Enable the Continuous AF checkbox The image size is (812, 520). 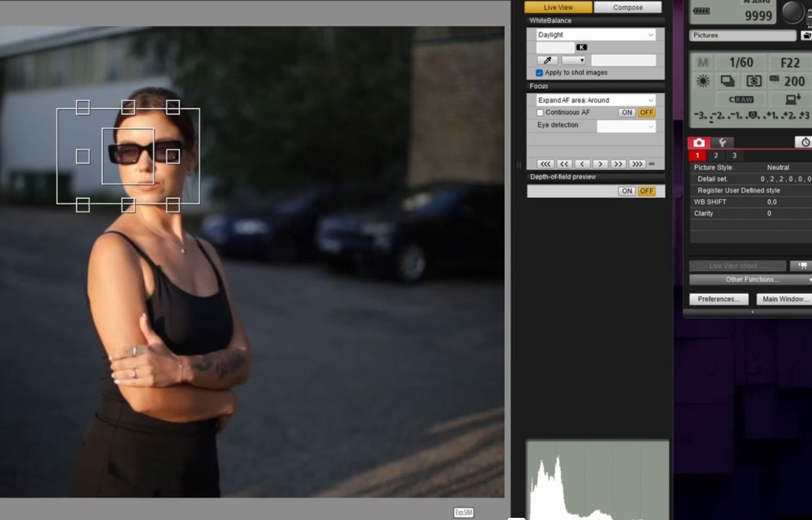point(540,112)
